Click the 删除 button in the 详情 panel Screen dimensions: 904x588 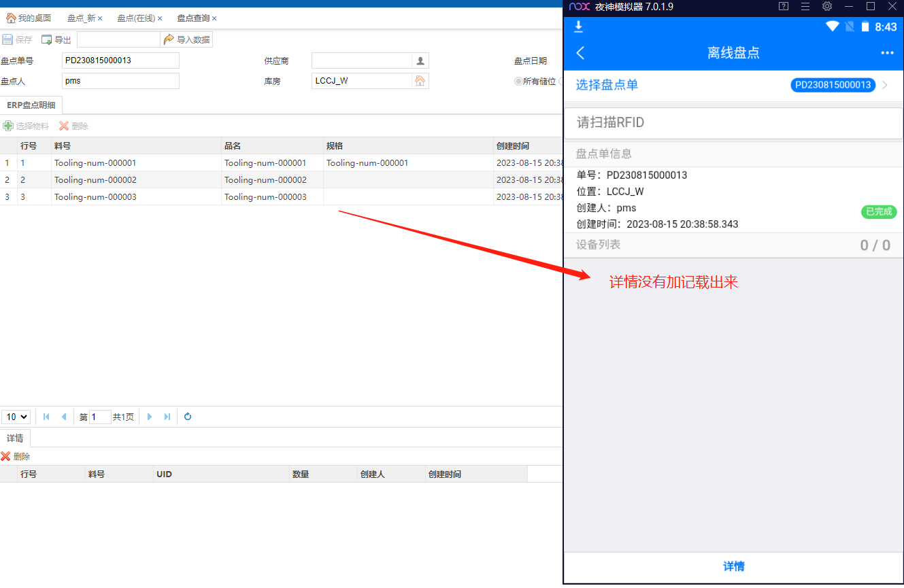click(16, 457)
